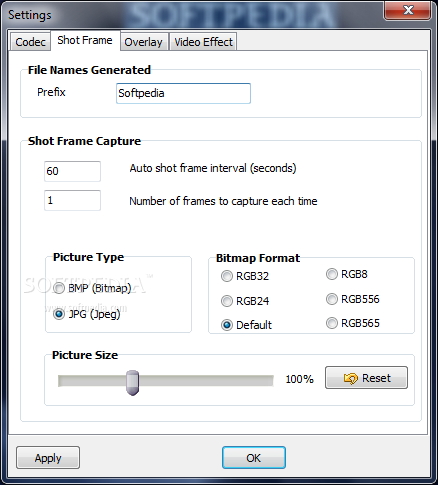438x485 pixels.
Task: Click the 100% picture size value
Action: (299, 379)
